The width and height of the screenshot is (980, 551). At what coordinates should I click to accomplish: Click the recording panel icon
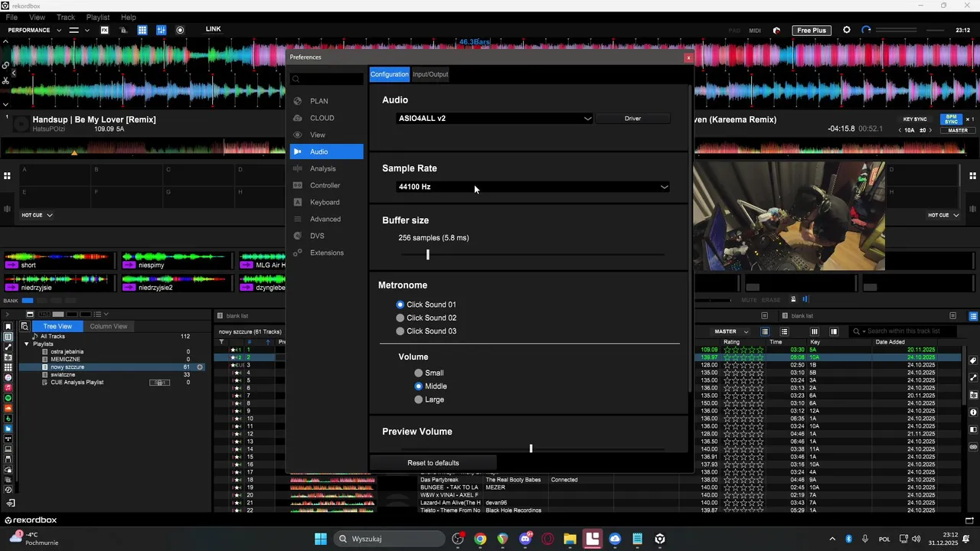point(180,30)
